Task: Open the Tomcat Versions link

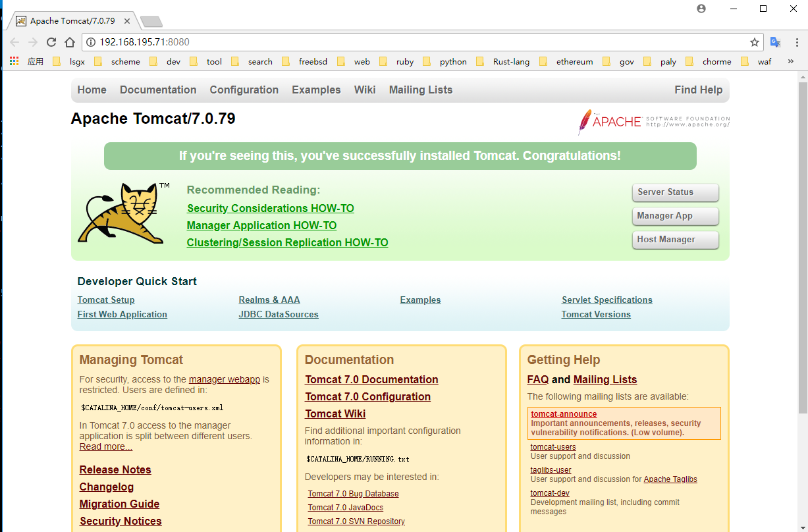Action: pyautogui.click(x=596, y=315)
